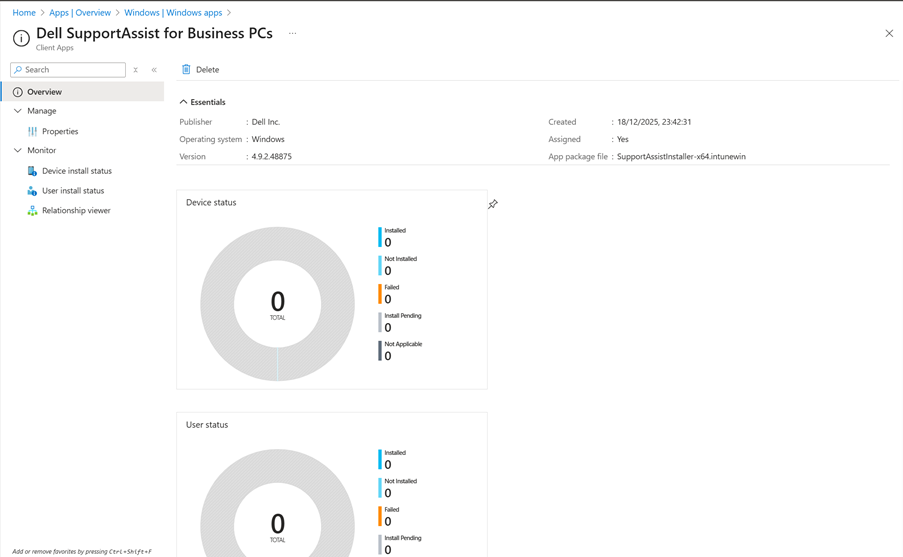903x557 pixels.
Task: Click the User install status icon
Action: (32, 191)
